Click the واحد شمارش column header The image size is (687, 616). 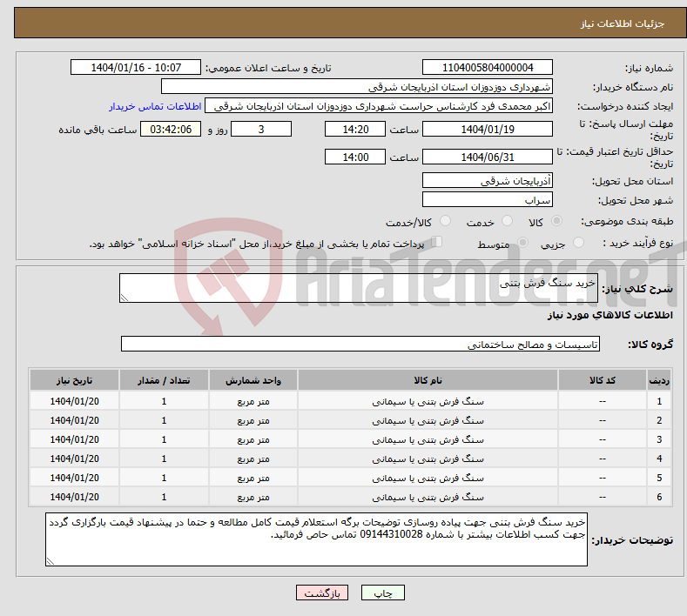(253, 380)
